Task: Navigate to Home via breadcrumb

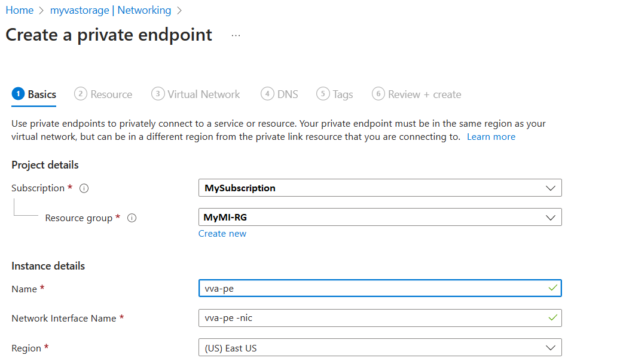Action: (x=20, y=10)
